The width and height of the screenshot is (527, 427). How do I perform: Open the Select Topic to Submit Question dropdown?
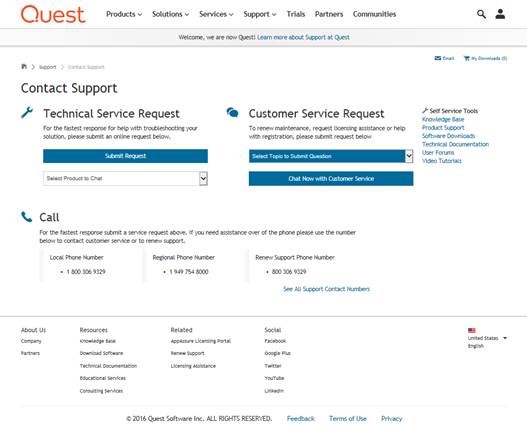(x=331, y=156)
